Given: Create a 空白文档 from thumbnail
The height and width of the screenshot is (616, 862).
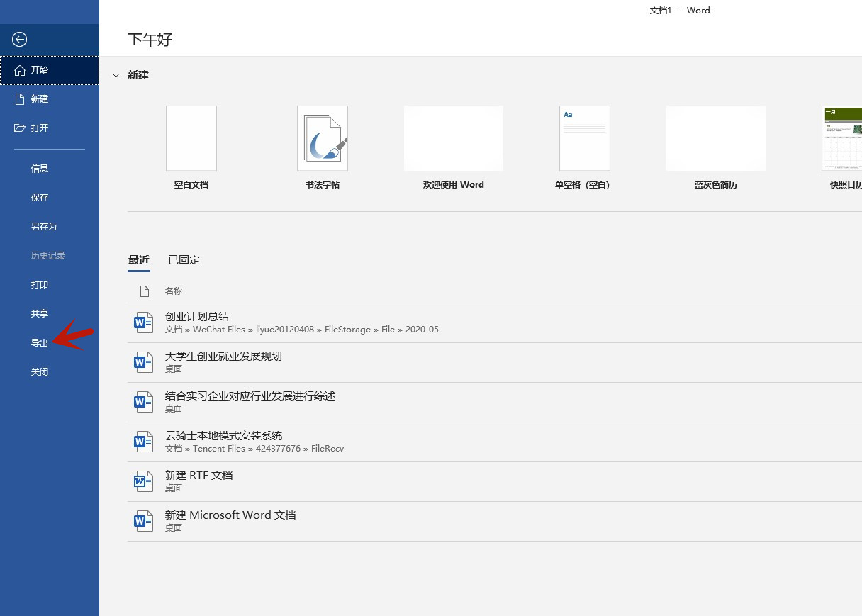Looking at the screenshot, I should 191,138.
